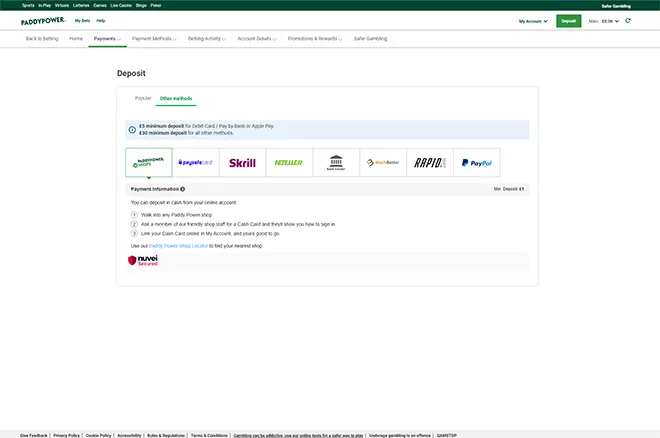Viewport: 660px width, 438px height.
Task: Open 'Underage gambling is an offence' link
Action: [400, 435]
